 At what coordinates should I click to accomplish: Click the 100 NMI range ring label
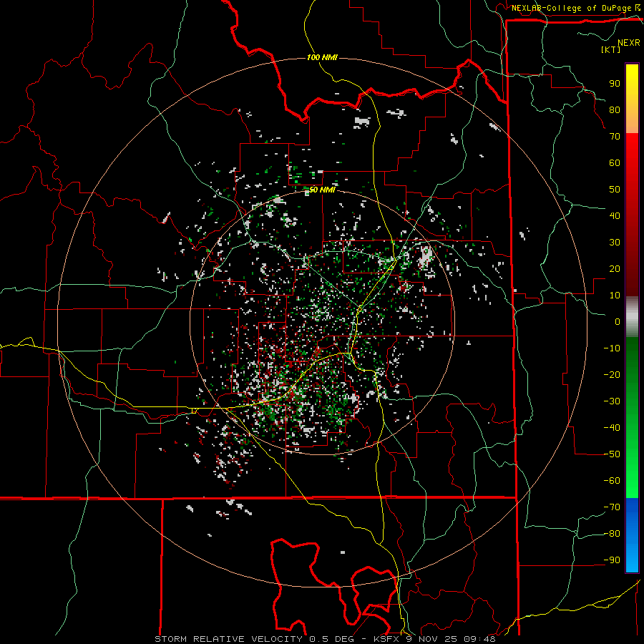(x=322, y=57)
